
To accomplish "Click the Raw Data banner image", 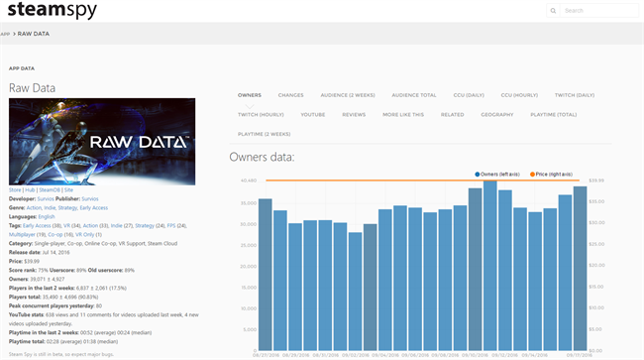I will tap(102, 142).
